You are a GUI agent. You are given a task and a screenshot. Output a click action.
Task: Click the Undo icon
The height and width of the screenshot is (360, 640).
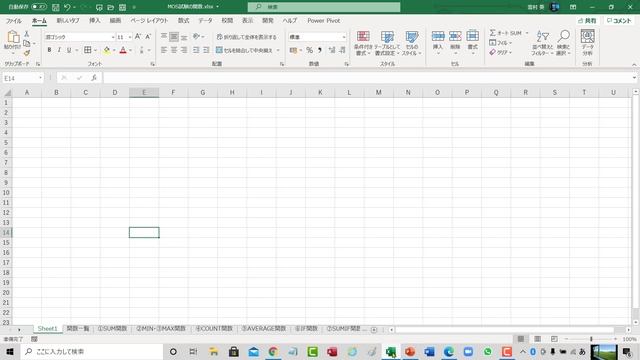[x=67, y=7]
